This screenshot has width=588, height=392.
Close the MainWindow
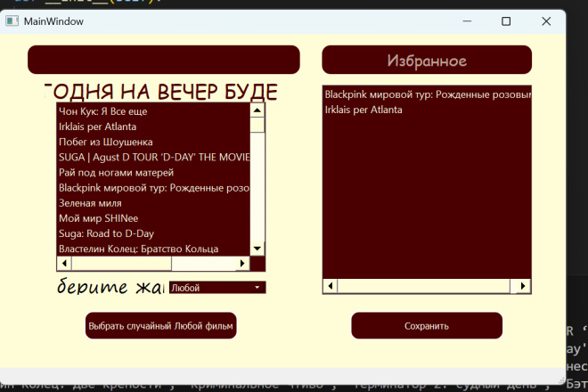[x=546, y=21]
